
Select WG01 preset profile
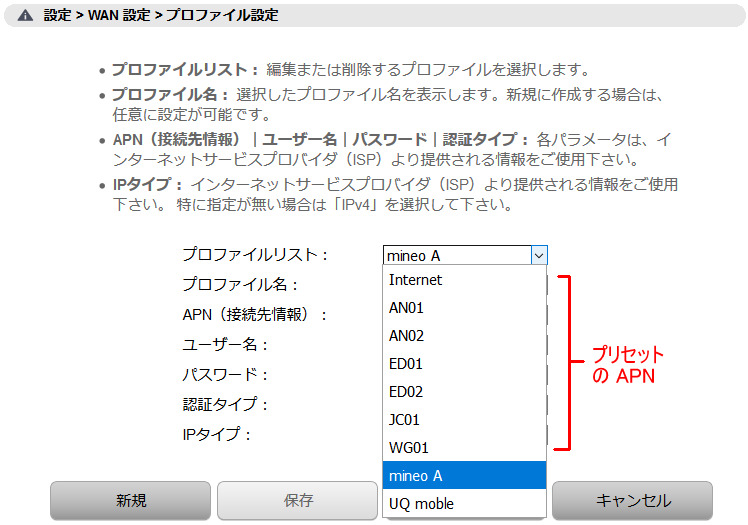tap(464, 448)
